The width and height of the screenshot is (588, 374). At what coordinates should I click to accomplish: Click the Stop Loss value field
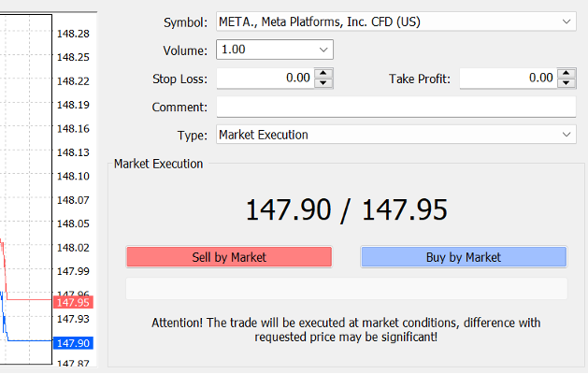click(x=265, y=79)
